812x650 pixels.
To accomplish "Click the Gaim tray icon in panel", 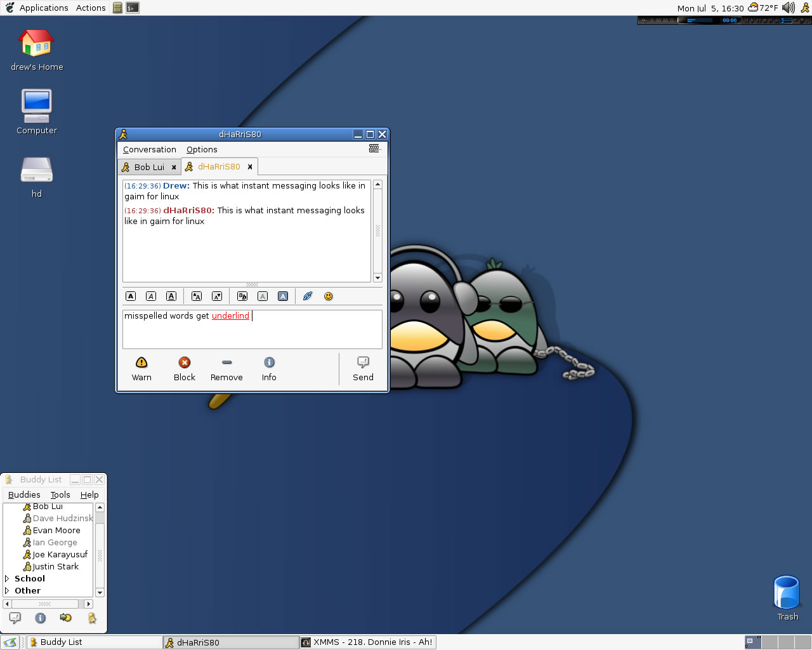I will pyautogui.click(x=805, y=8).
